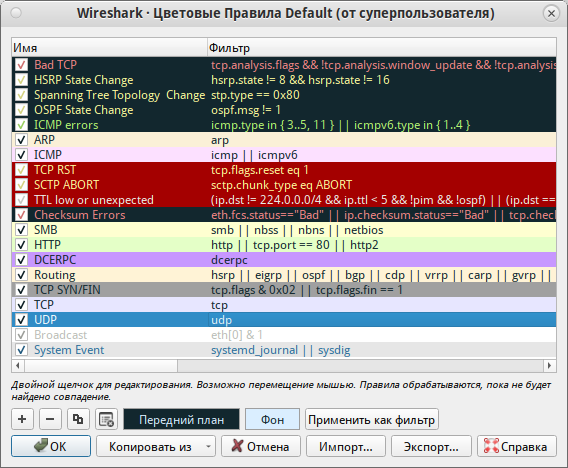Select the "System Event" rule name
This screenshot has height=468, width=568.
coord(69,350)
